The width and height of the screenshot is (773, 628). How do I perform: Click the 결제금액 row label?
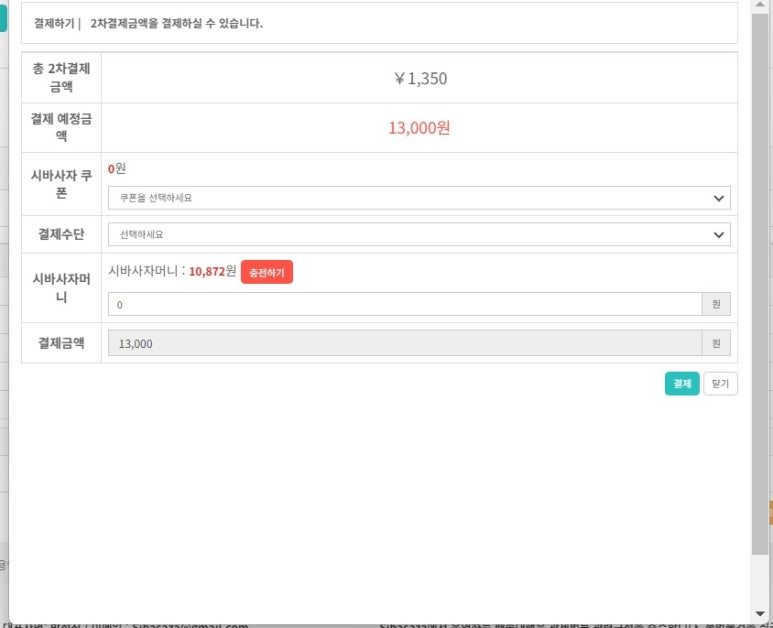(x=61, y=343)
